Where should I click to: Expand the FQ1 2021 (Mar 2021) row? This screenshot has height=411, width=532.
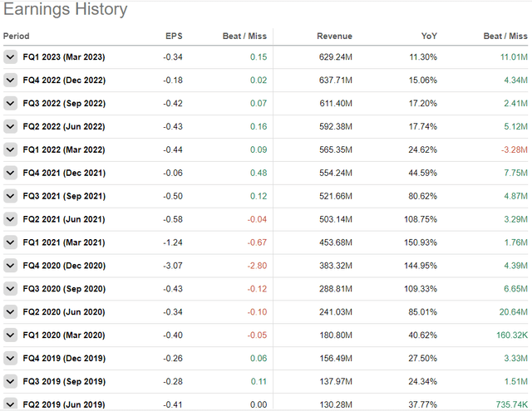coord(10,243)
